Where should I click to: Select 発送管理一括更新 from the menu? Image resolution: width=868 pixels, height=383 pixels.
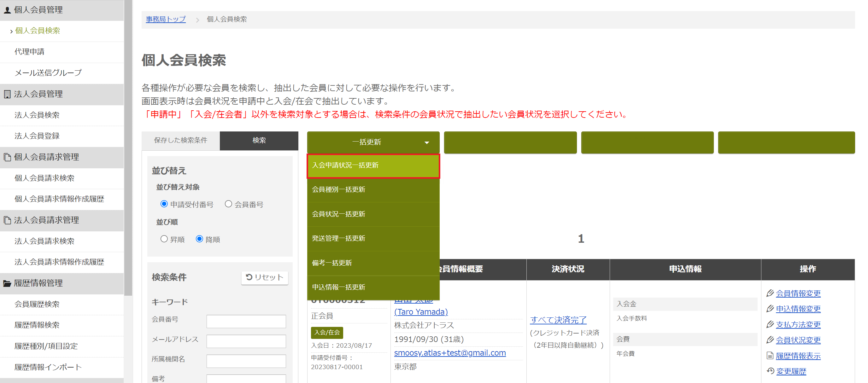[373, 239]
